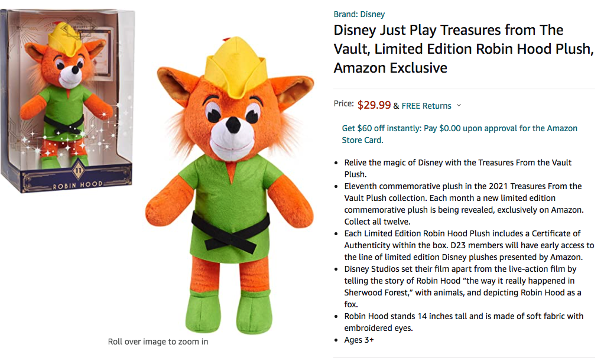The image size is (604, 364).
Task: Click the "Eleventh commemorative plush" bullet text
Action: click(x=463, y=204)
